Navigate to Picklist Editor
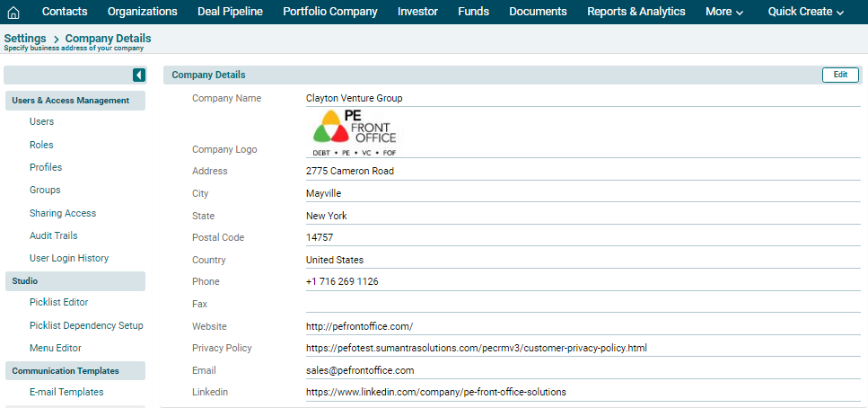 (x=58, y=303)
